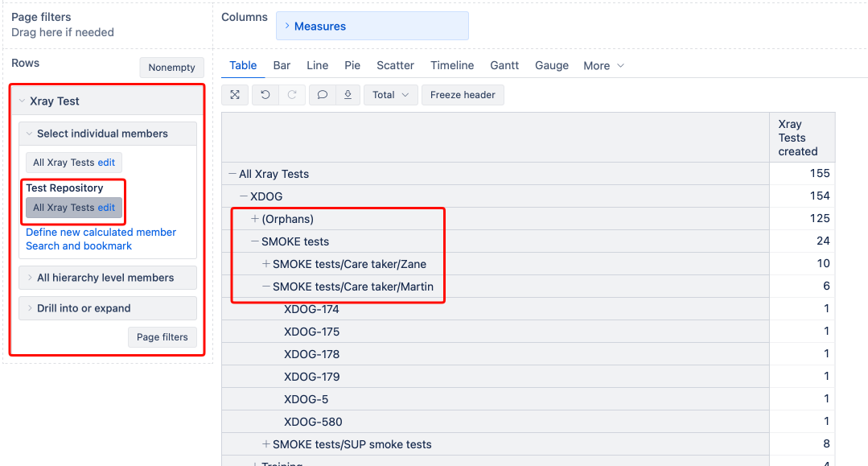This screenshot has width=868, height=466.
Task: Select the XDOG-174 row
Action: click(x=311, y=309)
